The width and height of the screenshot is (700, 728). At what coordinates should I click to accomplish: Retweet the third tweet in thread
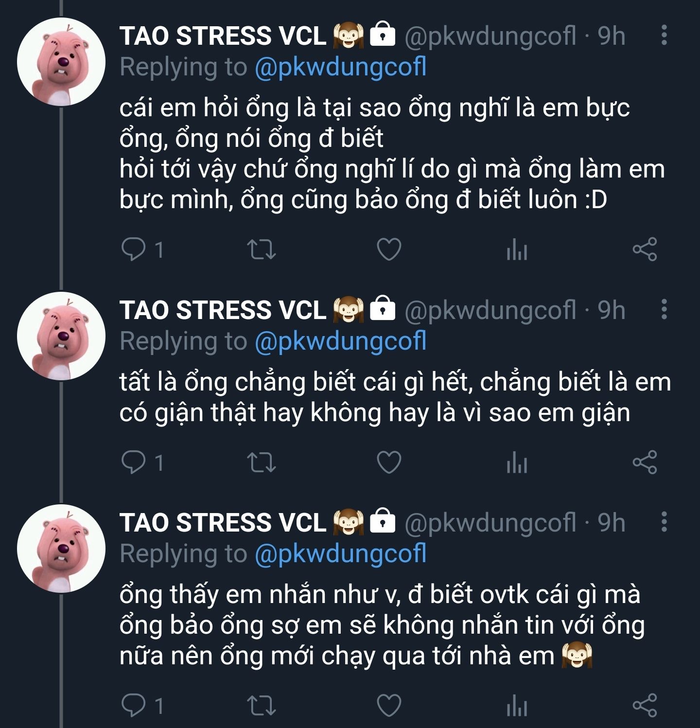(x=262, y=705)
